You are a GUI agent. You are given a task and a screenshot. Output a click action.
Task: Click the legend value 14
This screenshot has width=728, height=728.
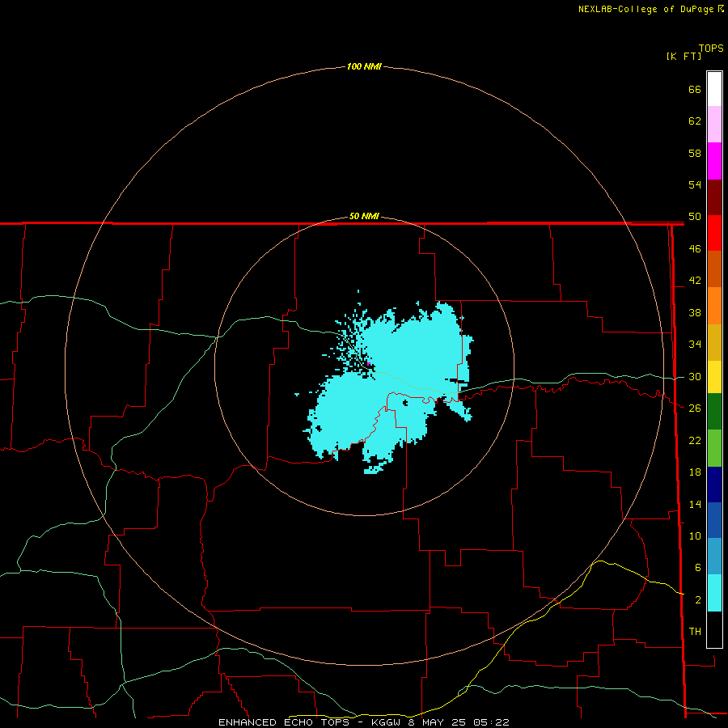(x=695, y=504)
